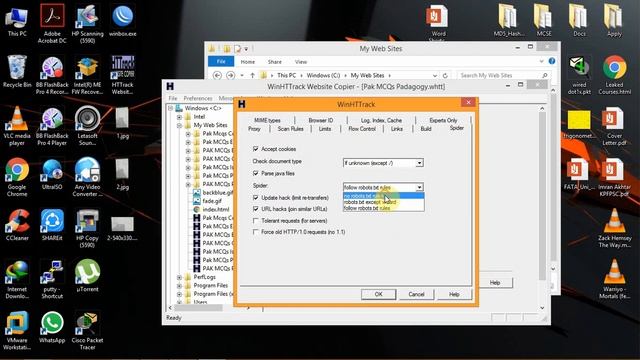
Task: Launch the Cisco Packet Tracer shortcut
Action: click(87, 331)
